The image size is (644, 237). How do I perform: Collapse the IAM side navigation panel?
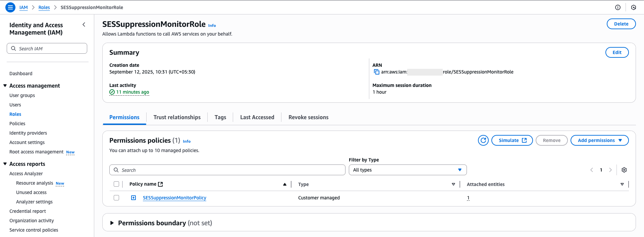pyautogui.click(x=84, y=25)
